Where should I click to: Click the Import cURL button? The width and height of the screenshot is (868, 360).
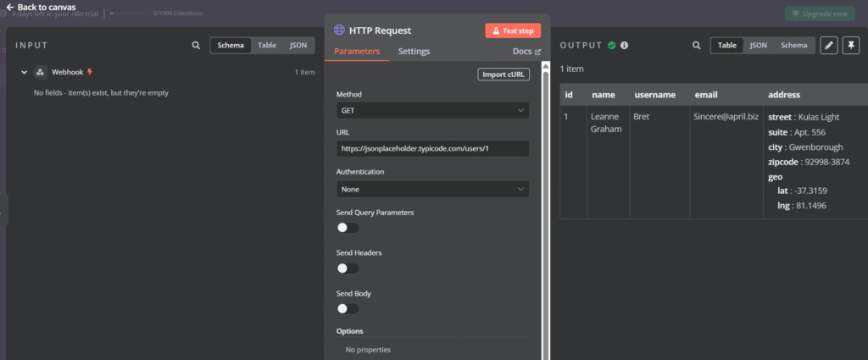tap(504, 74)
